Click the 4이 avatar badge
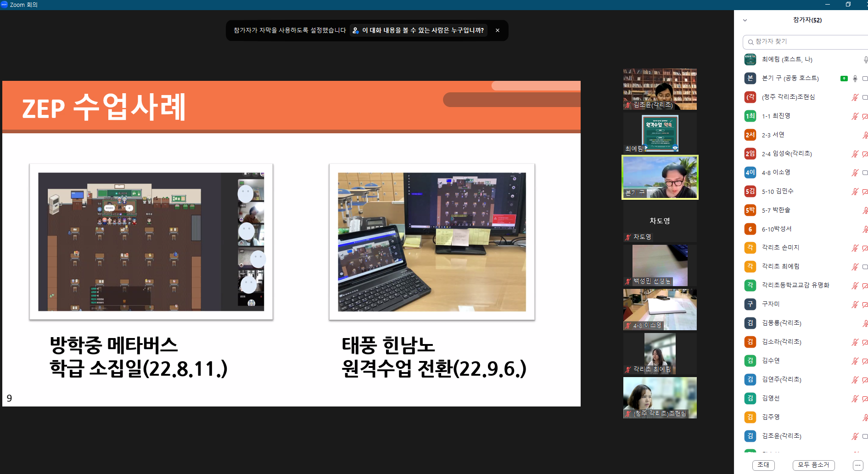 (x=750, y=172)
